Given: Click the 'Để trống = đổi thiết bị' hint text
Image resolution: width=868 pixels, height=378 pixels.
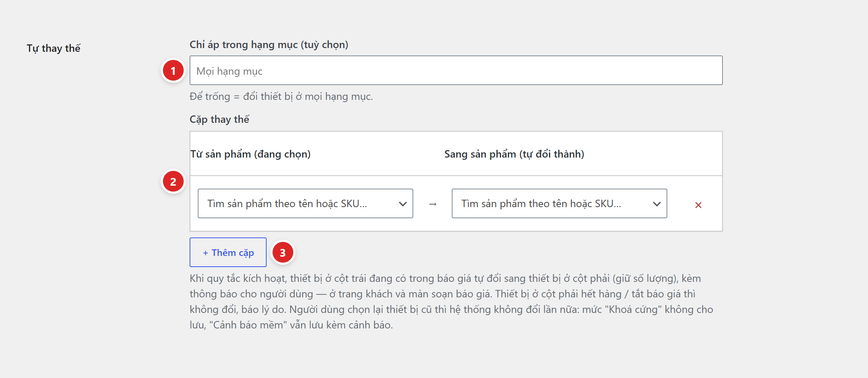Looking at the screenshot, I should 281,97.
